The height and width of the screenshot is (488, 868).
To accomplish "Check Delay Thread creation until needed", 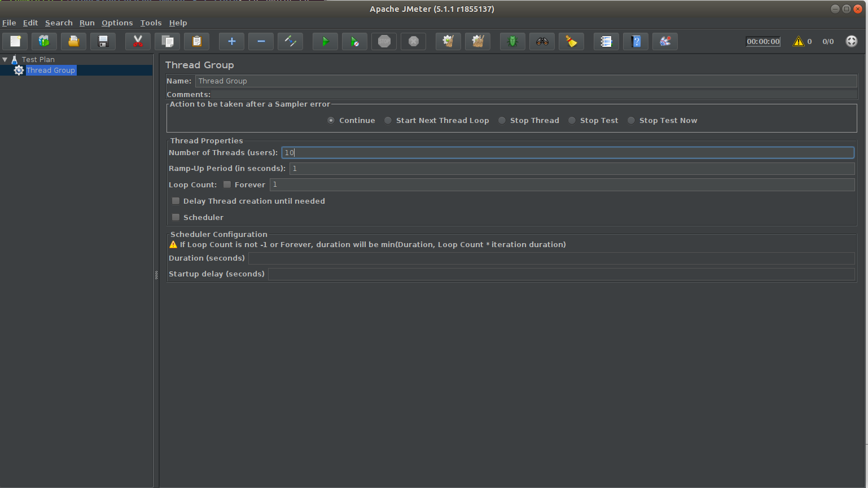I will 176,201.
